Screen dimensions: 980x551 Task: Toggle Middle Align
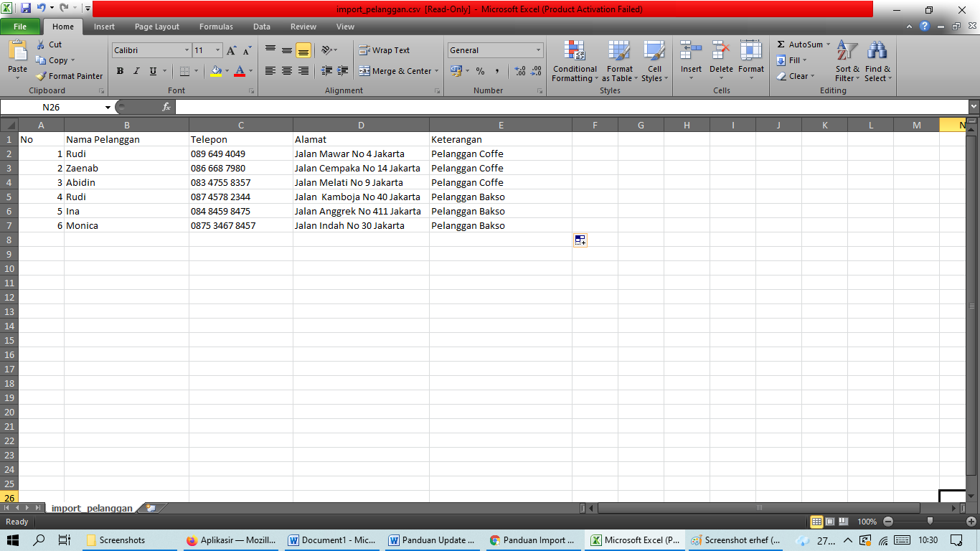tap(287, 50)
